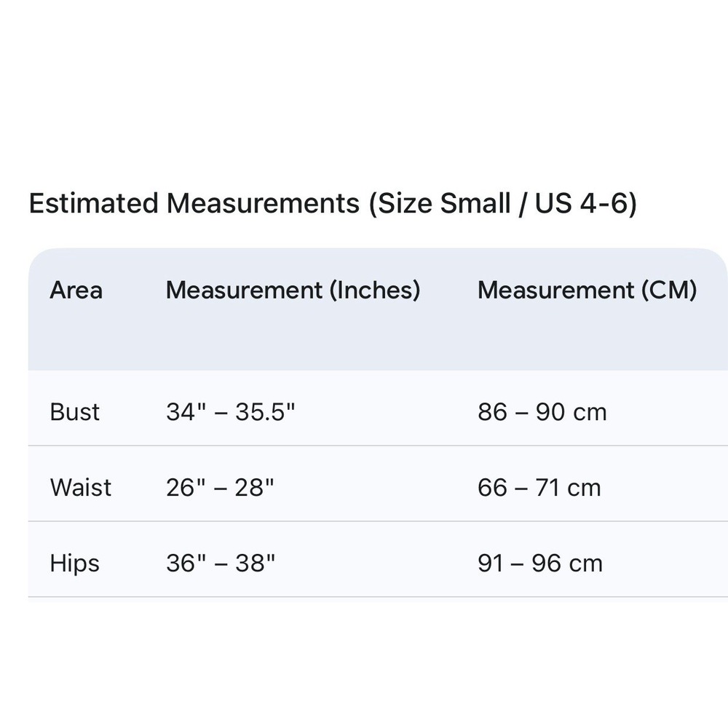Click the Area column header
Image resolution: width=728 pixels, height=728 pixels.
pos(76,290)
